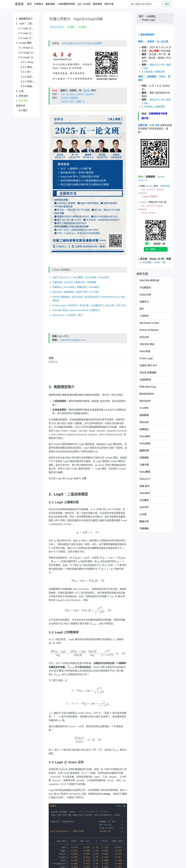Click the 黄果 author badge
This screenshot has width=186, height=868.
(71, 27)
